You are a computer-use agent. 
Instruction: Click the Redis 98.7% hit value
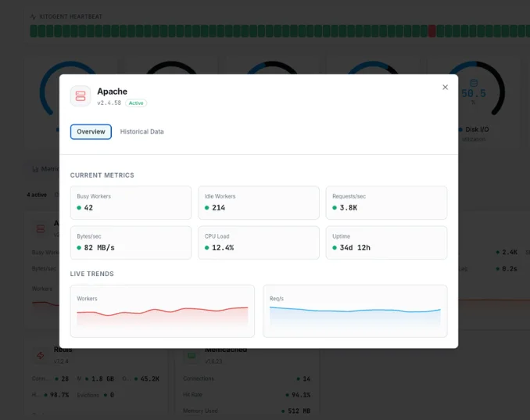coord(59,395)
